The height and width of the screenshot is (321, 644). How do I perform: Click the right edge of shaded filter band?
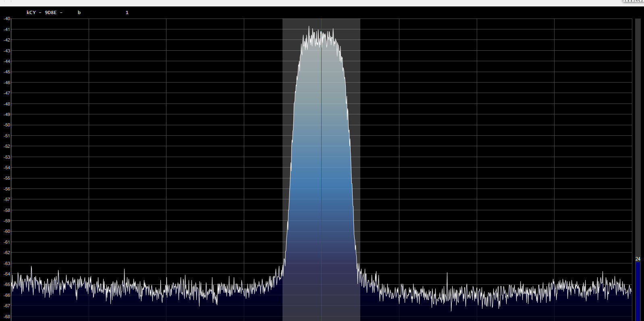360,161
